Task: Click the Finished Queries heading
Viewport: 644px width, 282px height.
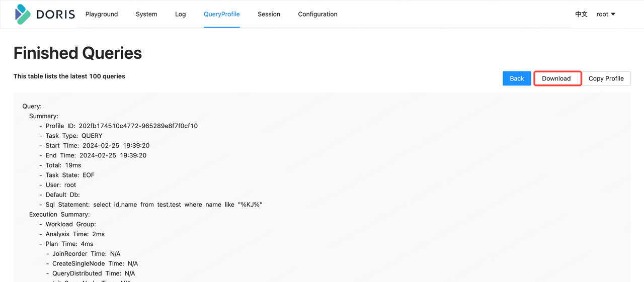Action: click(77, 53)
